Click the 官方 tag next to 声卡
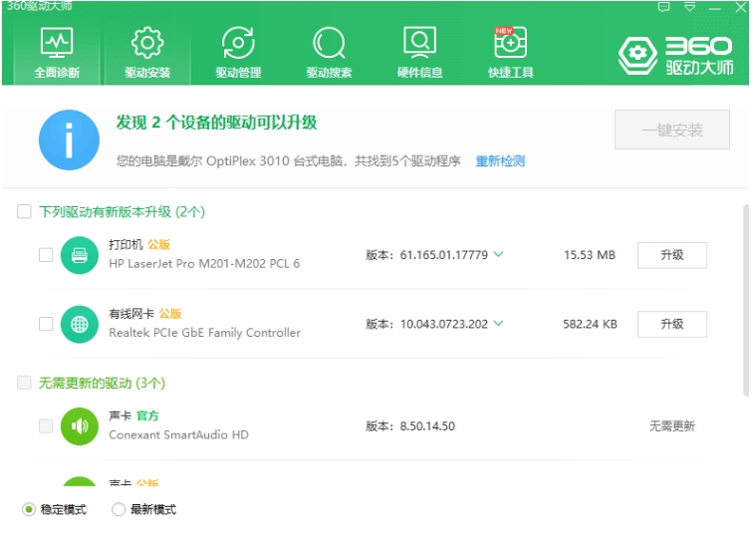Image resolution: width=756 pixels, height=544 pixels. 147,415
